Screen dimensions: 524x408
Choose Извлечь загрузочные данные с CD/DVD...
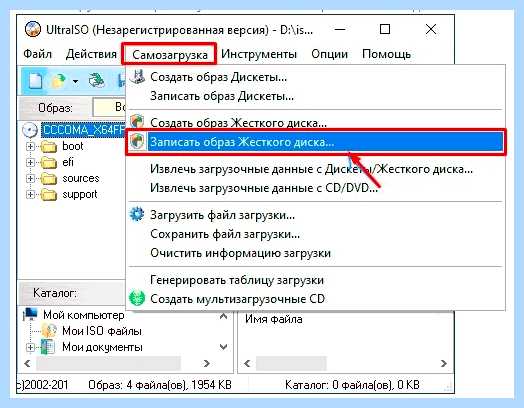[x=315, y=188]
